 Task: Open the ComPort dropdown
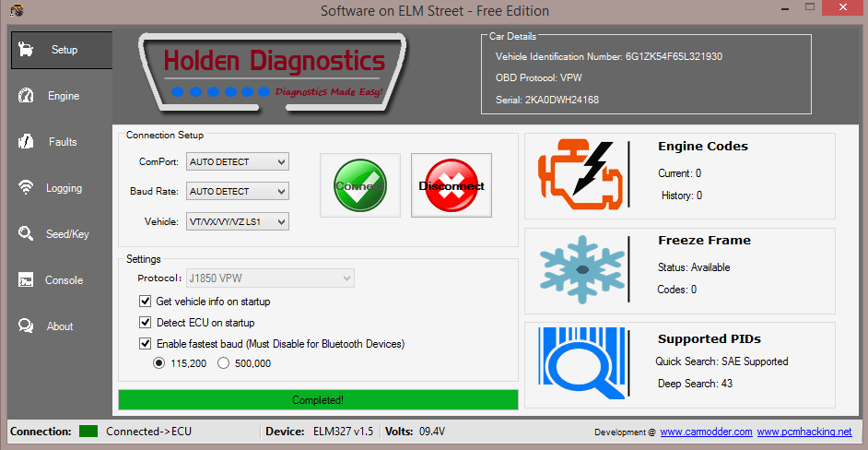238,161
